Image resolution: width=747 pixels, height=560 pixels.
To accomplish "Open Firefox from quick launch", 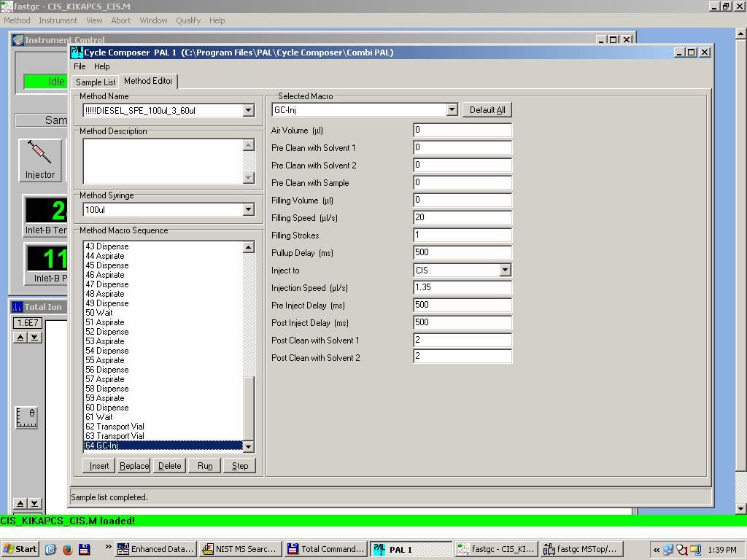I will click(x=67, y=549).
